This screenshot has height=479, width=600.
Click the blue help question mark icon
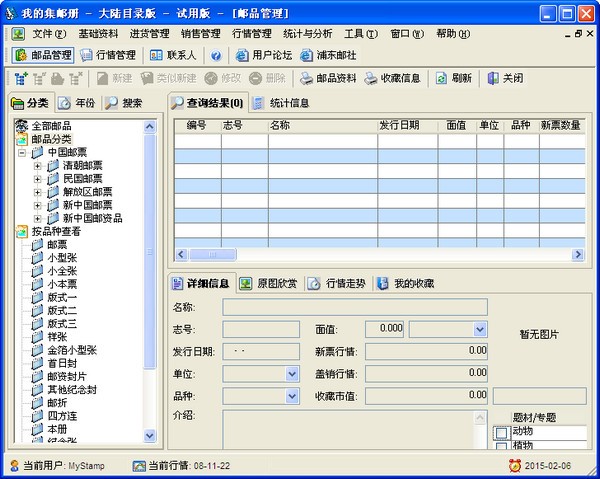tap(216, 55)
